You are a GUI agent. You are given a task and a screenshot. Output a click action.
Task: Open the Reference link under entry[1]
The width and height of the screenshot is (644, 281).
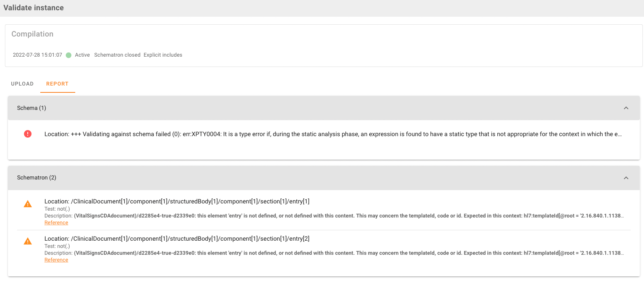(x=56, y=223)
